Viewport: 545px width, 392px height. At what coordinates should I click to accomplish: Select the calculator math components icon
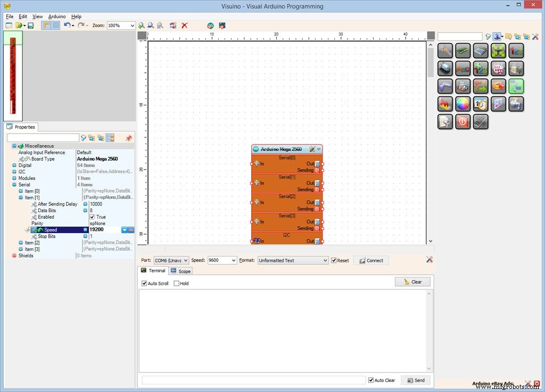pyautogui.click(x=481, y=51)
